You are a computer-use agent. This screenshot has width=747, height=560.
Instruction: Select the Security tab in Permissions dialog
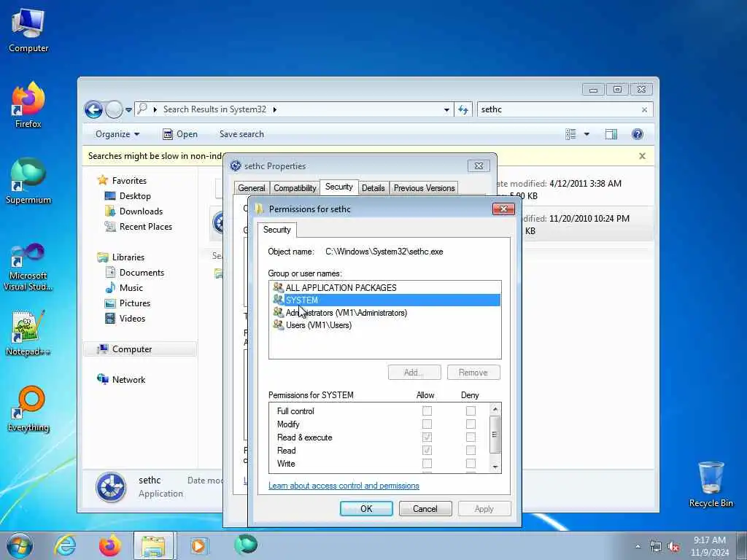(276, 230)
